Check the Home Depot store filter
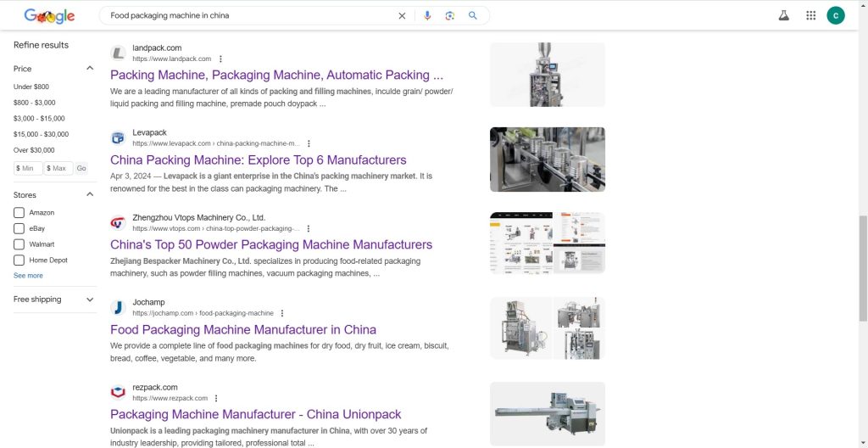This screenshot has height=448, width=868. coord(19,260)
